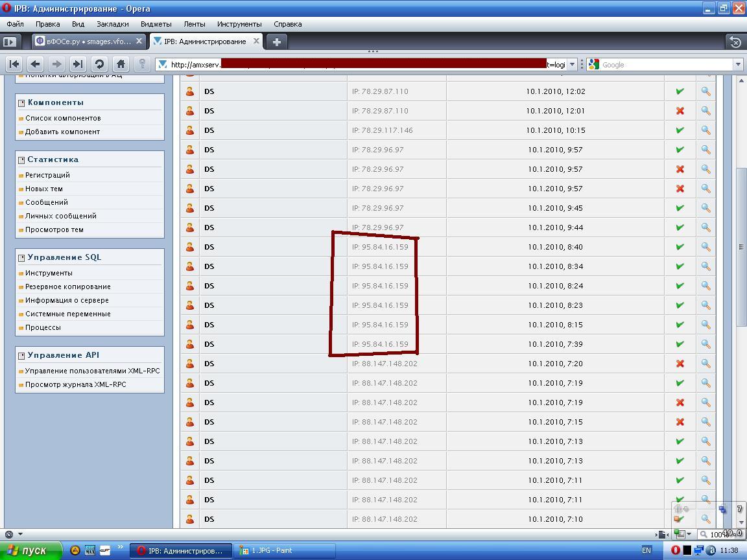Open the address bar history dropdown
Screen dimensions: 747x560
(572, 64)
